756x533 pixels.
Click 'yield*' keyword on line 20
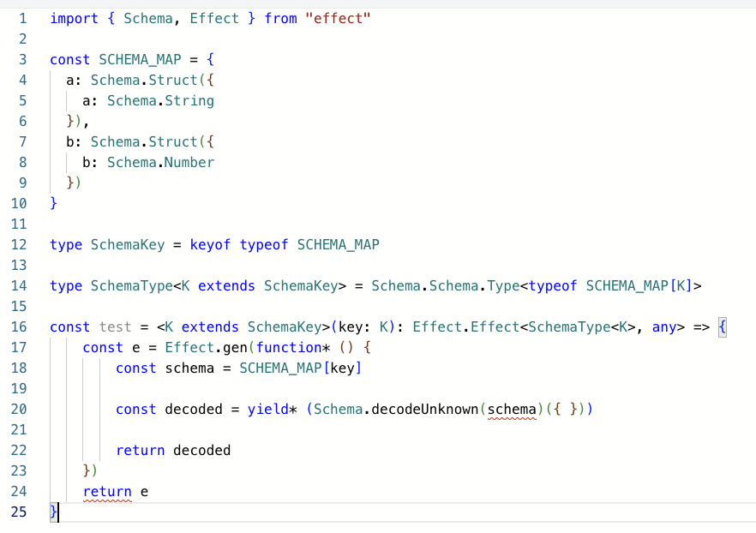pyautogui.click(x=272, y=410)
